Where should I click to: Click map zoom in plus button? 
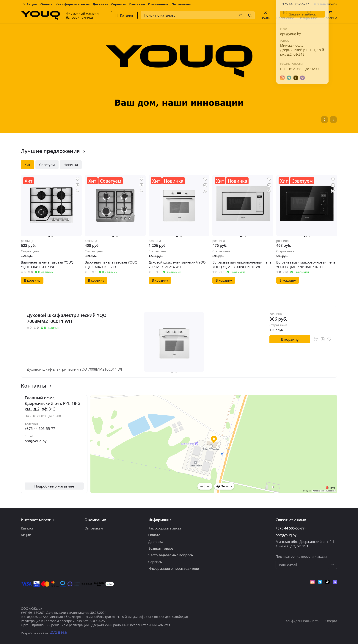pyautogui.click(x=208, y=486)
